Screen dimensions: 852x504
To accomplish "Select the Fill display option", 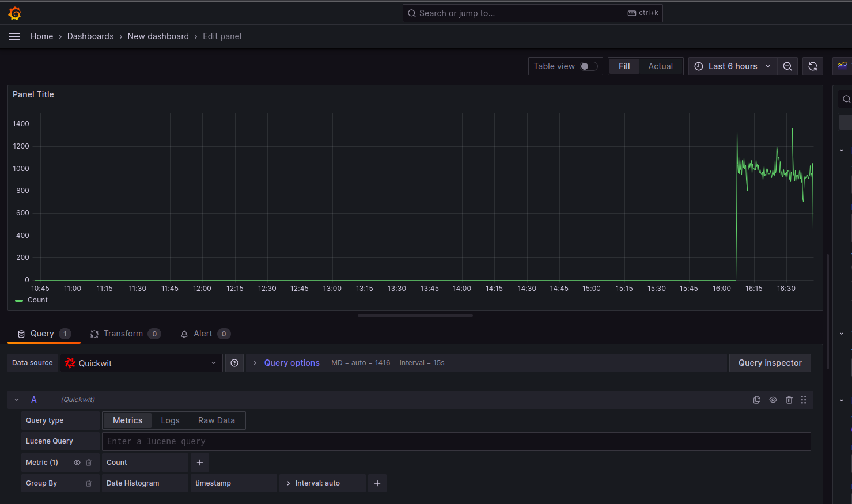I will [x=624, y=66].
